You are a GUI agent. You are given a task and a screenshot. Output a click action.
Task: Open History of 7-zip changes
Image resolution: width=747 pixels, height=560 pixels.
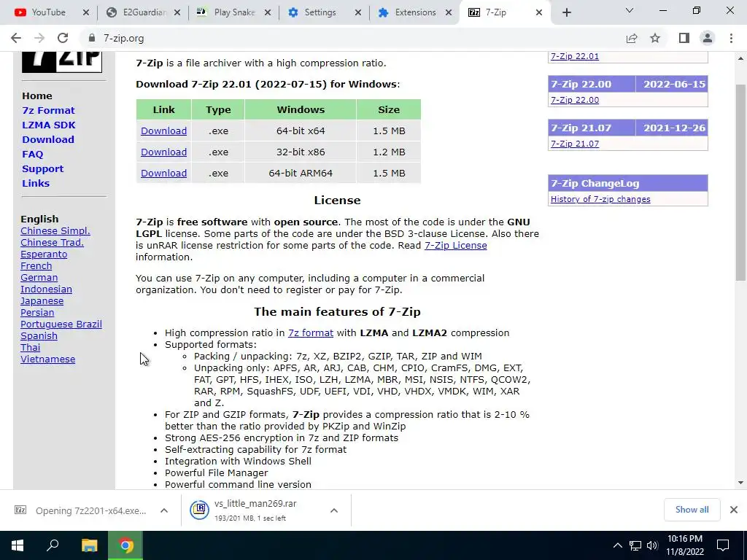point(600,199)
